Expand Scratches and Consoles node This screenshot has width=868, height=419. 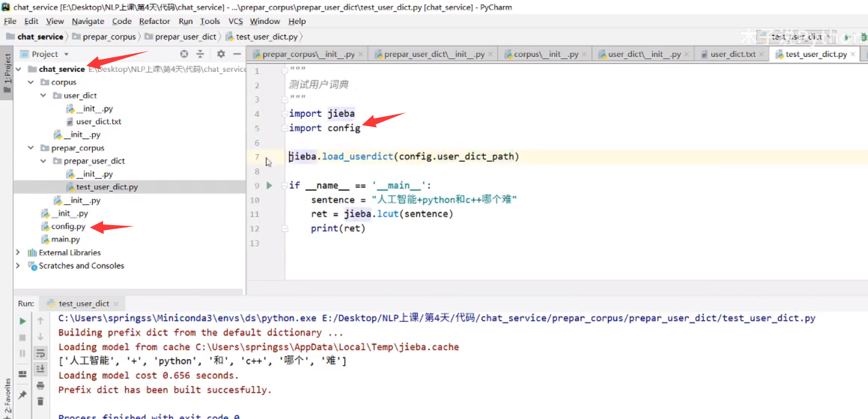click(19, 266)
